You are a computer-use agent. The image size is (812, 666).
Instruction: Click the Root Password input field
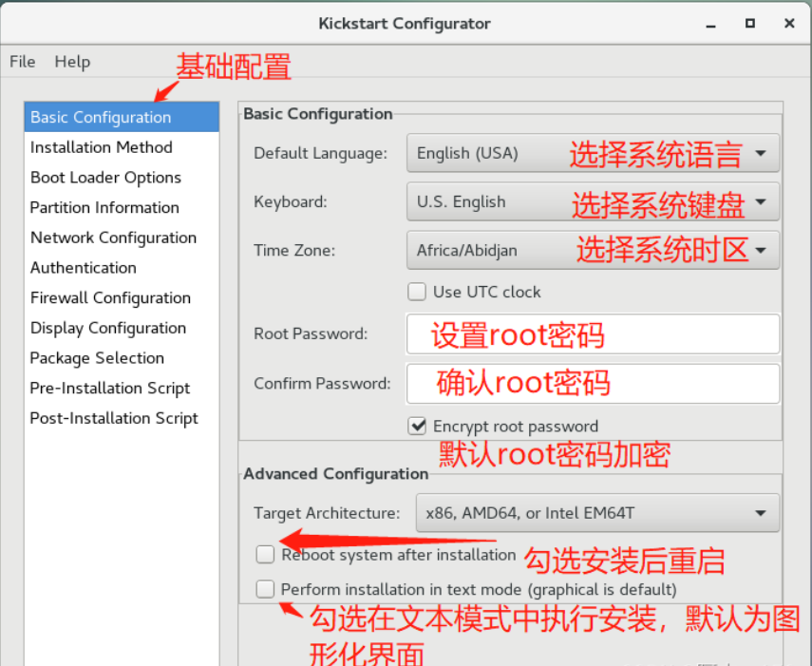click(x=593, y=333)
